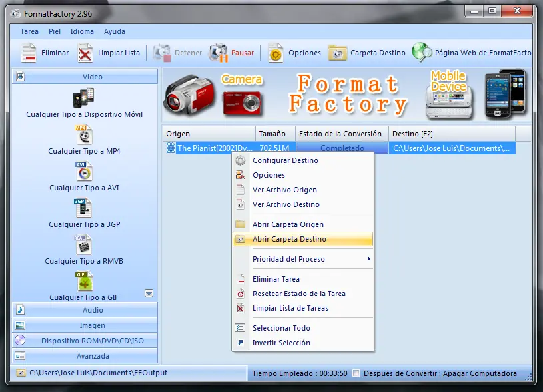Click the status bar output folder icon
543x392 pixels.
[x=21, y=373]
